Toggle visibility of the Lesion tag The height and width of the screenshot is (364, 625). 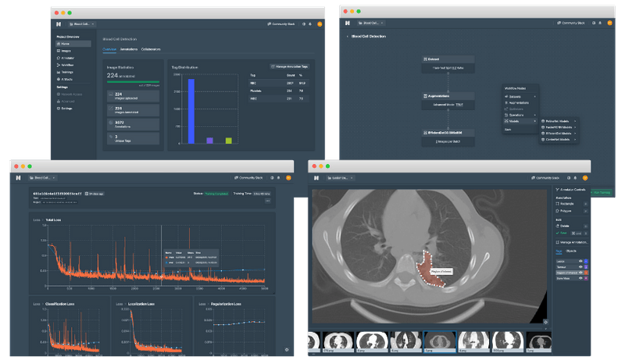580,261
